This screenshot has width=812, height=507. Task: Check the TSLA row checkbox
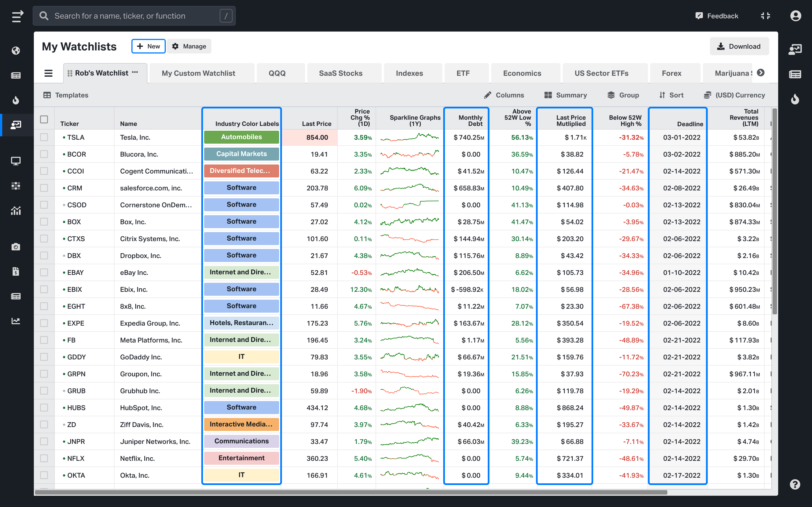tap(44, 137)
